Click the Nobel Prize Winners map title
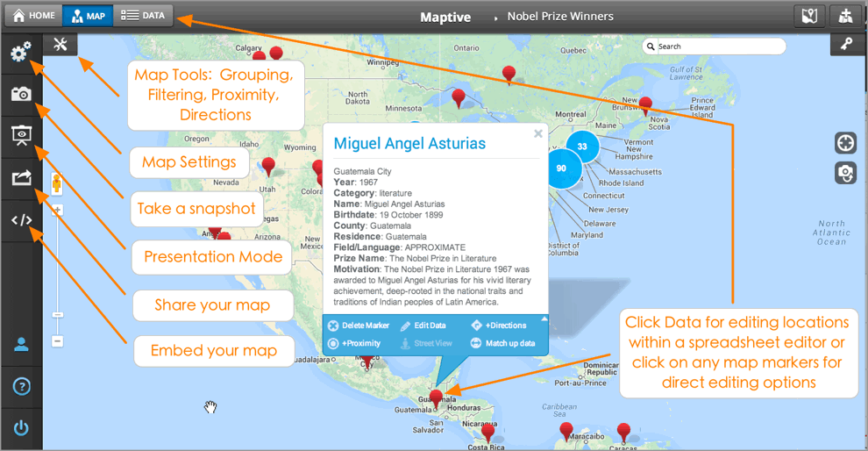 click(560, 17)
